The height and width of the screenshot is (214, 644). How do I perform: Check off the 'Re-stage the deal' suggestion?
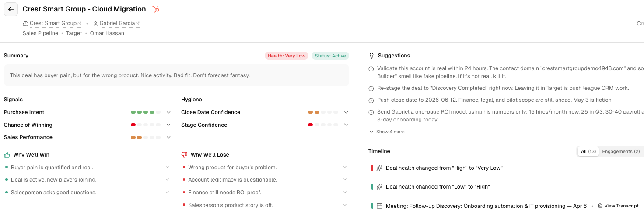tap(371, 88)
